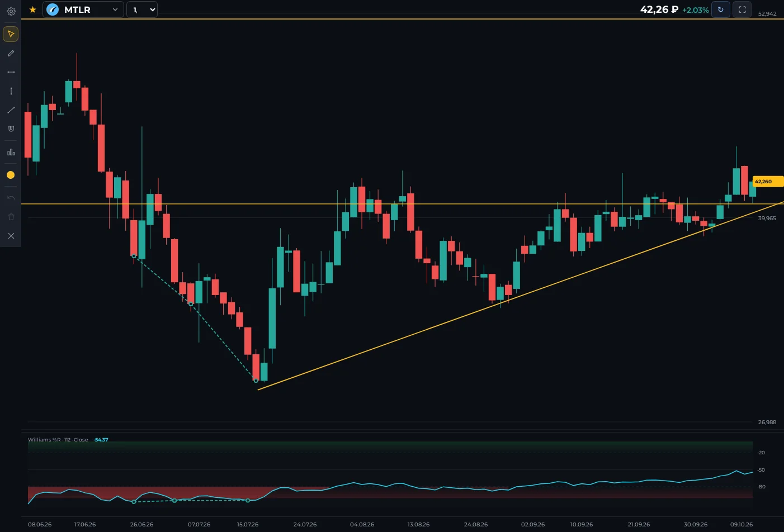The image size is (784, 532).
Task: Expand the timeframe interval dropdown
Action: pos(142,9)
